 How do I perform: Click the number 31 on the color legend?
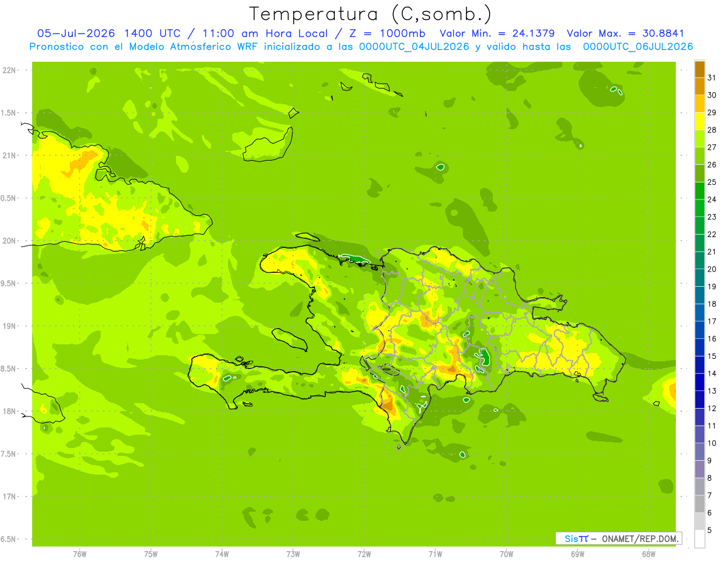pyautogui.click(x=712, y=78)
